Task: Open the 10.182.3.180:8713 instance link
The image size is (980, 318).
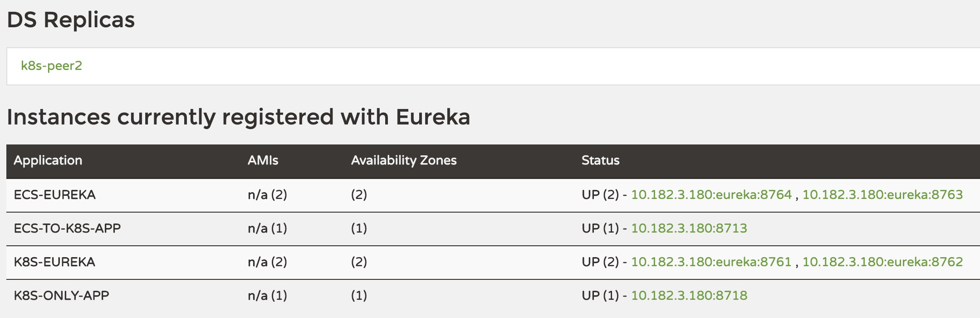Action: pos(689,228)
